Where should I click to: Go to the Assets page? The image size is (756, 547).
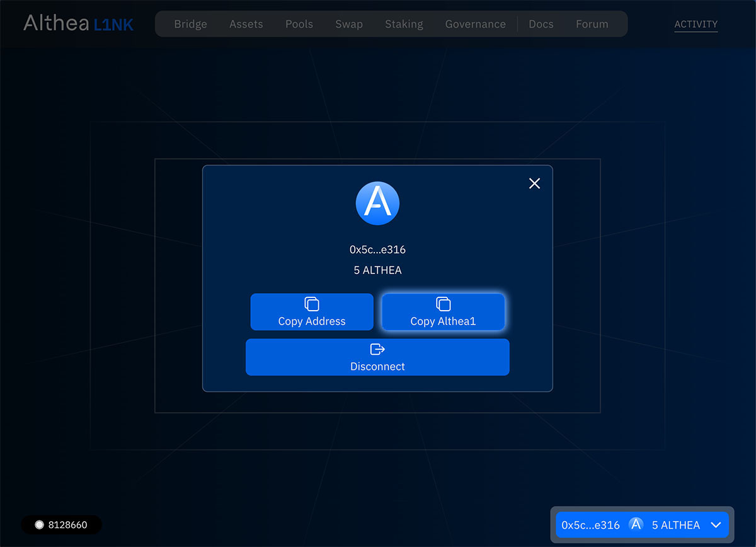pyautogui.click(x=246, y=24)
